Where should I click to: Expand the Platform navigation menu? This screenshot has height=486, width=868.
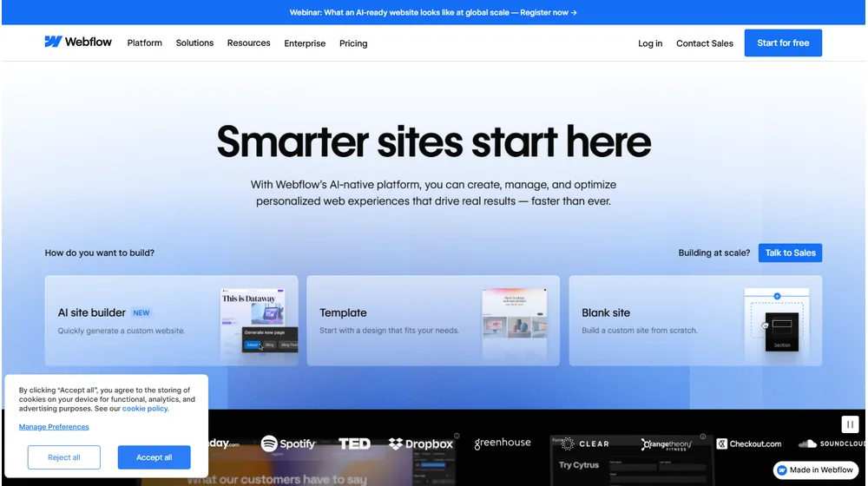[x=144, y=43]
